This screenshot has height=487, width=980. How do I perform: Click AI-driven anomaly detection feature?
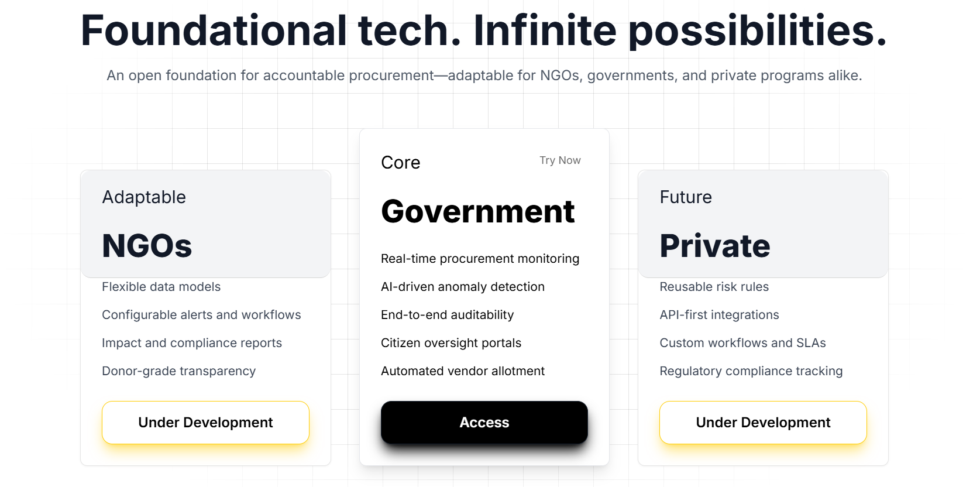pos(463,287)
